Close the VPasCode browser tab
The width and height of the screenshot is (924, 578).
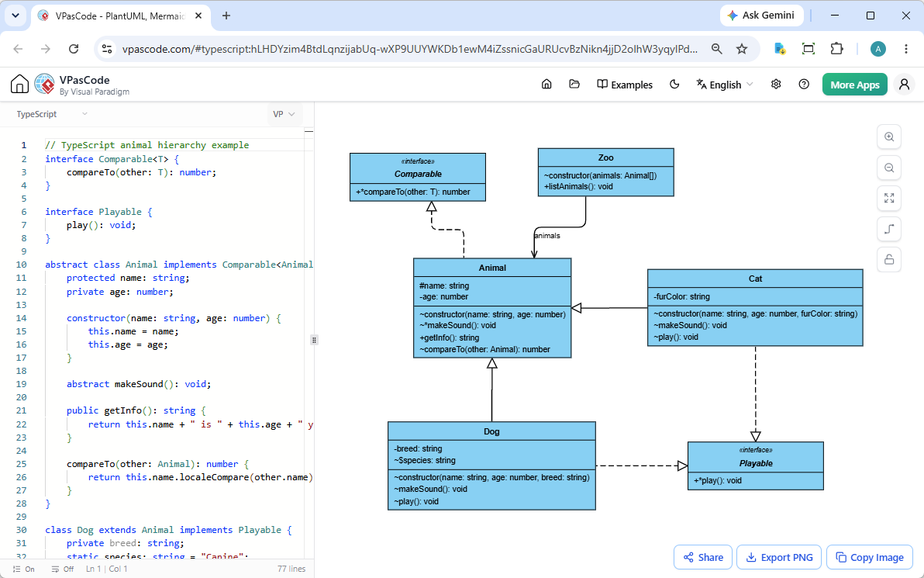pos(198,16)
